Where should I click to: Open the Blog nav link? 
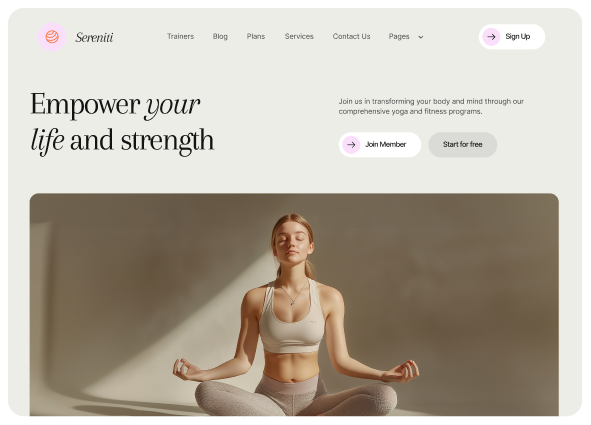[220, 37]
